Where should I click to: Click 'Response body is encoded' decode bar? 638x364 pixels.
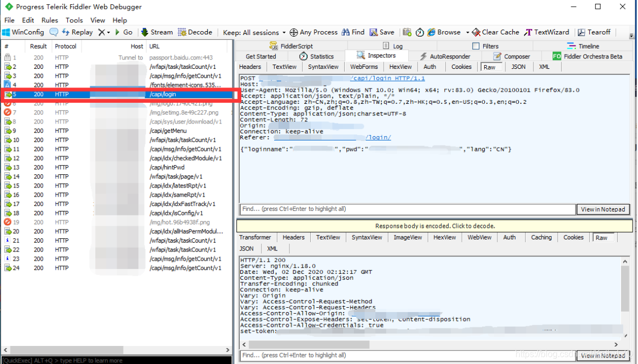[x=434, y=226]
